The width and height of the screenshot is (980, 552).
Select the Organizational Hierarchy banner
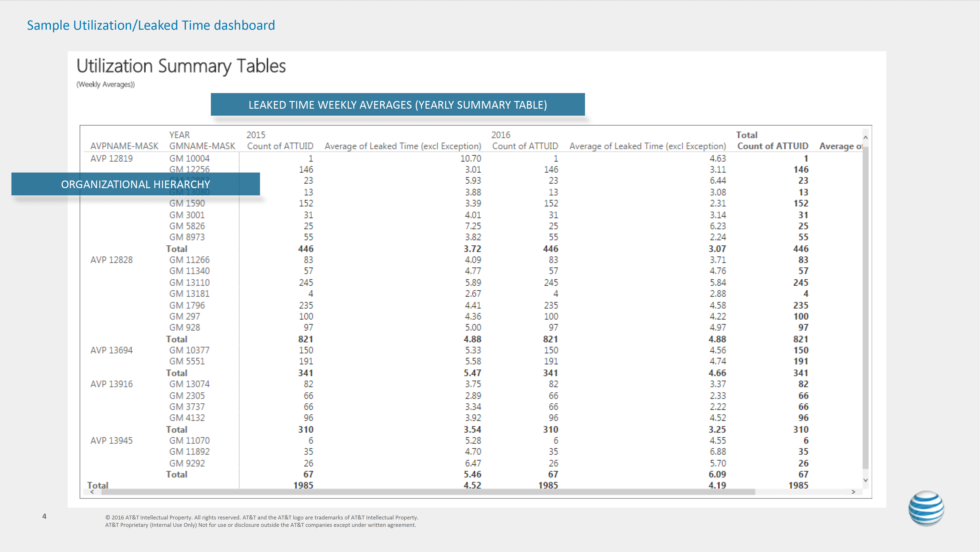pos(135,184)
